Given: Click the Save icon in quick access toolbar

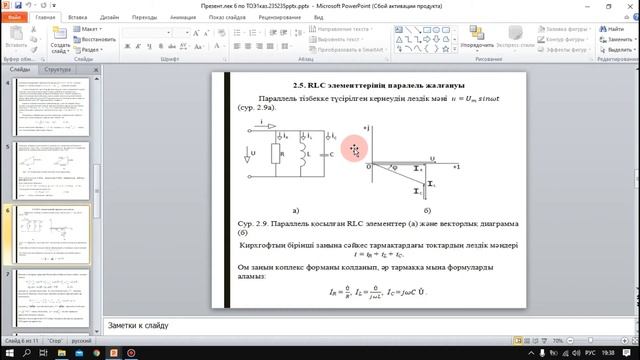Looking at the screenshot, I should [x=18, y=6].
